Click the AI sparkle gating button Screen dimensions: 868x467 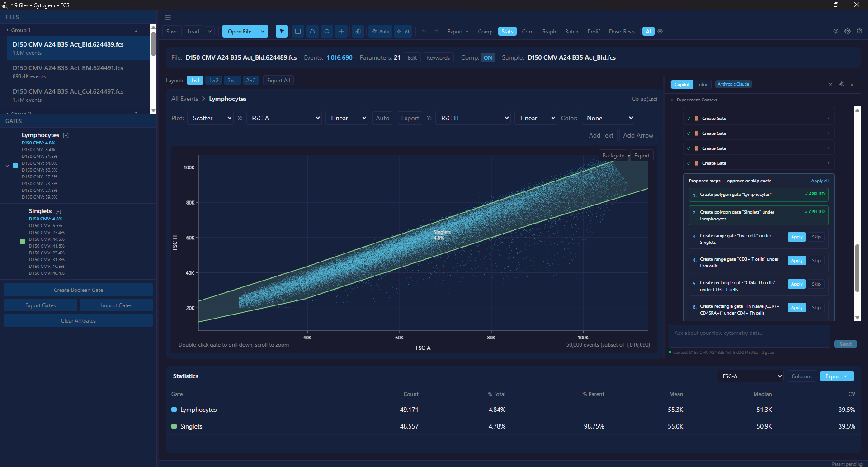click(x=403, y=31)
